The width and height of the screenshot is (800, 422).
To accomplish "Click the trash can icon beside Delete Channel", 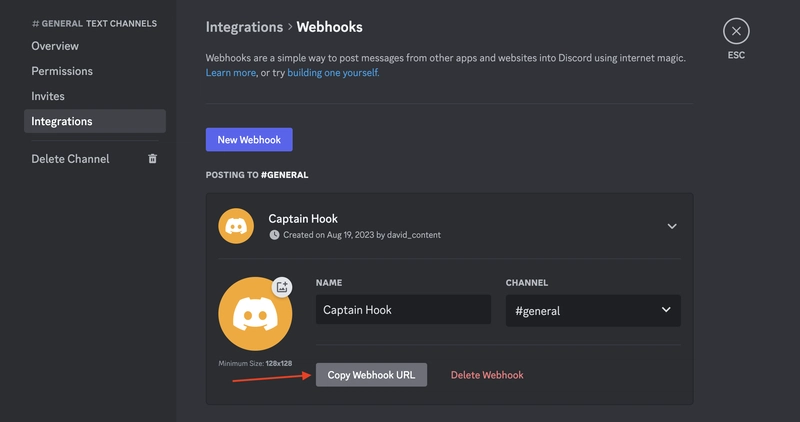I will pyautogui.click(x=152, y=159).
